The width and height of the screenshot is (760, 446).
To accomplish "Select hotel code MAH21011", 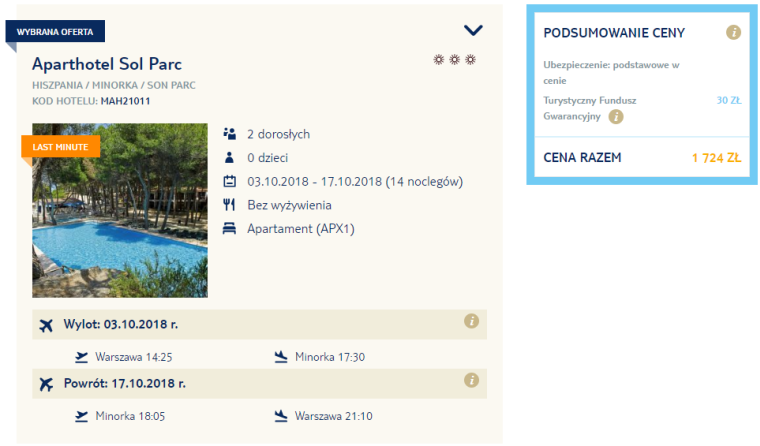I will pos(126,101).
